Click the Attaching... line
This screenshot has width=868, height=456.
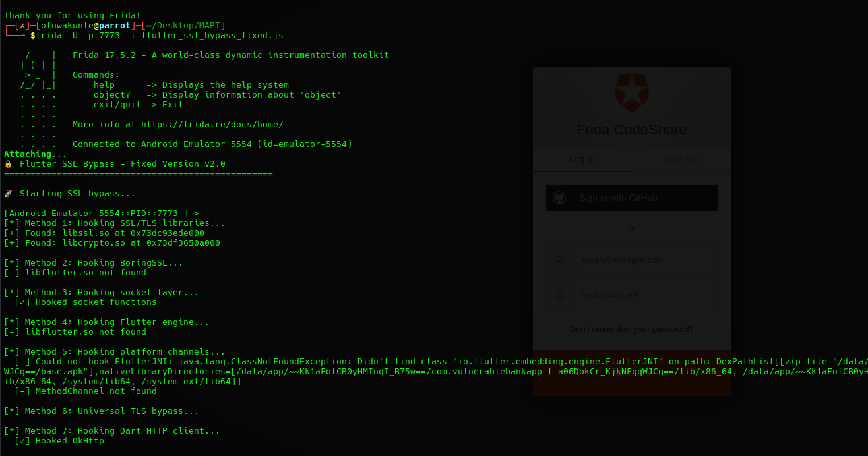(36, 154)
